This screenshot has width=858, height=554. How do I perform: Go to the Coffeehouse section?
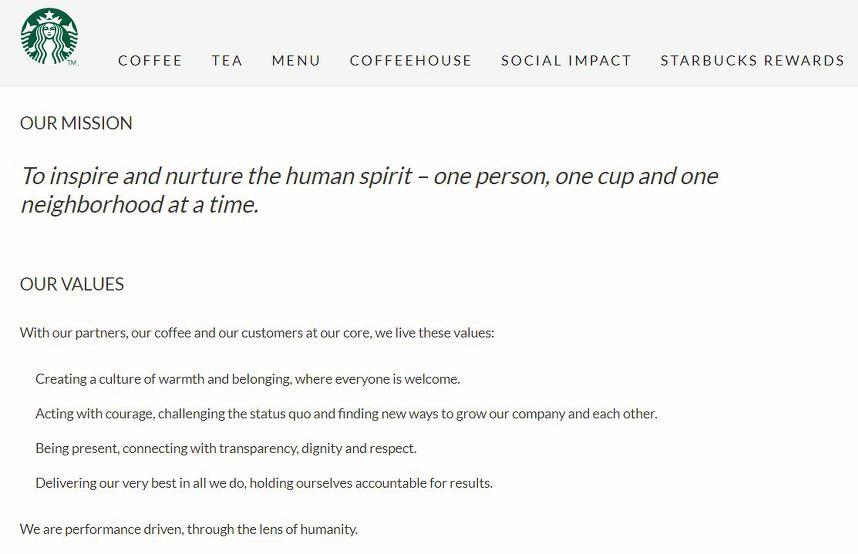411,60
